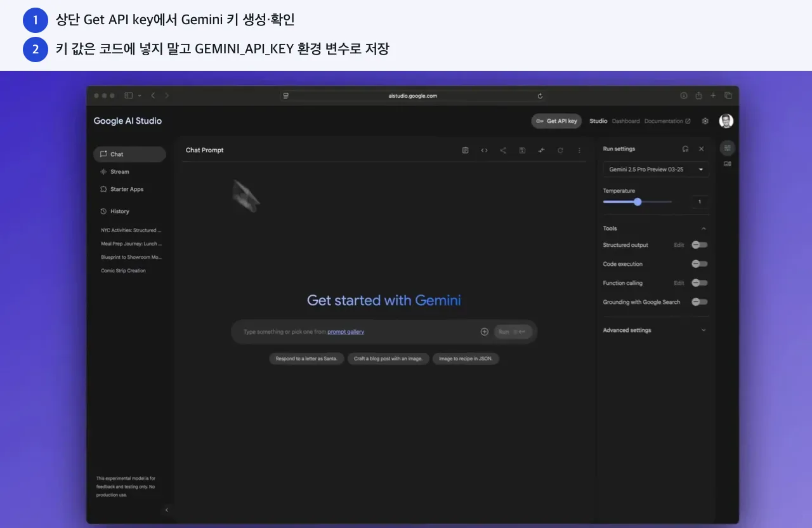Image resolution: width=812 pixels, height=528 pixels.
Task: Toggle Function calling switch
Action: click(x=700, y=283)
